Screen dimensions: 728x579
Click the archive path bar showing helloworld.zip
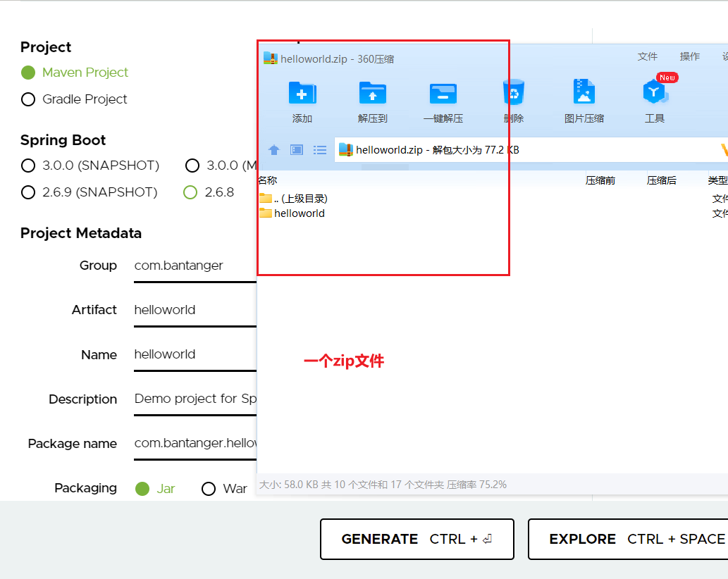pyautogui.click(x=531, y=150)
